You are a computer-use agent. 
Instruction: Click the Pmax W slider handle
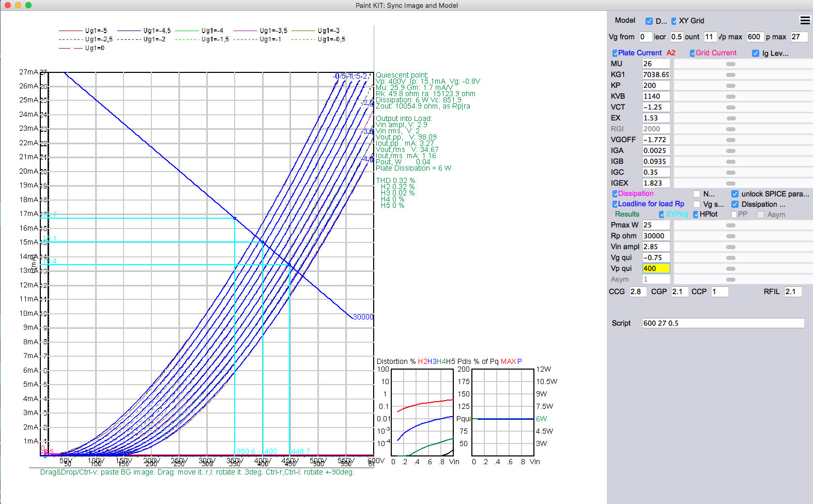(x=731, y=225)
